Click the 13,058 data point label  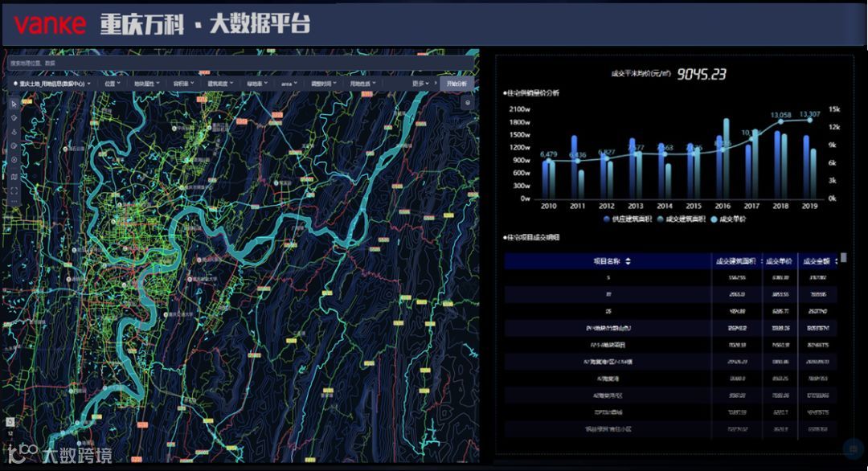(x=780, y=115)
